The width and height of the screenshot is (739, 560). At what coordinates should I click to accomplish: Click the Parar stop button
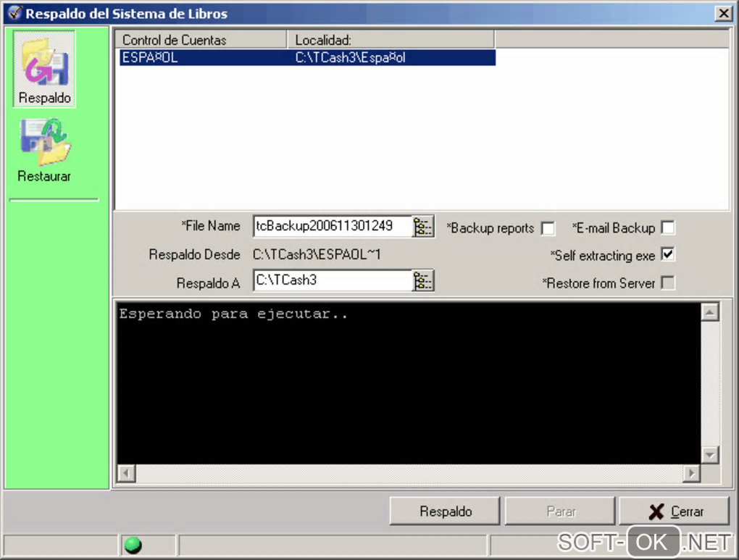(560, 511)
